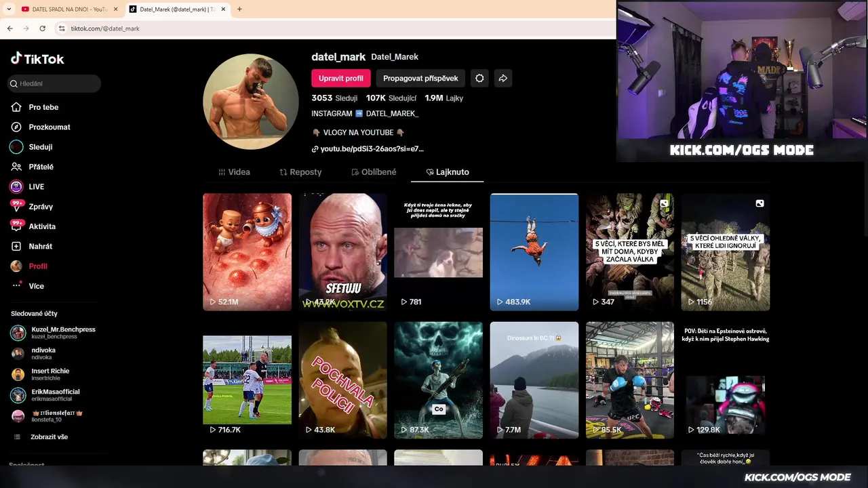Open Profil in sidebar
The height and width of the screenshot is (488, 868).
[29, 266]
